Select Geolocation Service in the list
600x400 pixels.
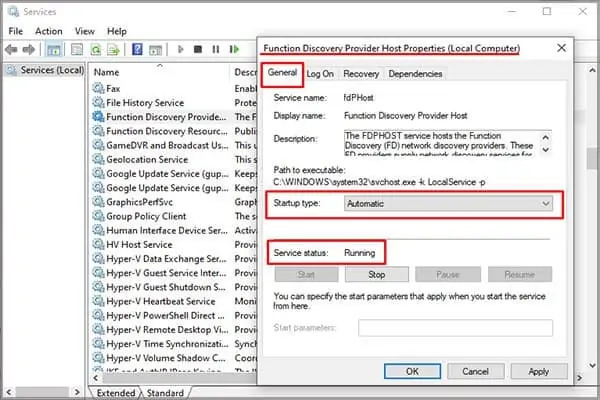click(147, 160)
